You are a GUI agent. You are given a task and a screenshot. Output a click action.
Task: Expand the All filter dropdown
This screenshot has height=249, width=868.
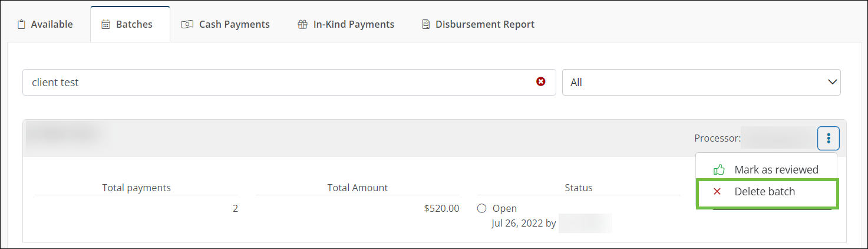(x=701, y=82)
